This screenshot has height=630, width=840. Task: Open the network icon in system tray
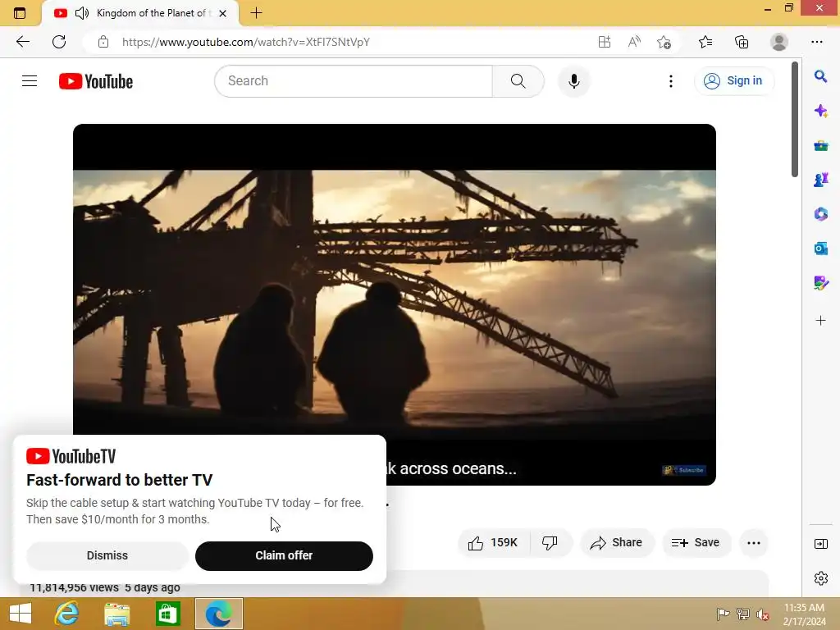click(743, 614)
